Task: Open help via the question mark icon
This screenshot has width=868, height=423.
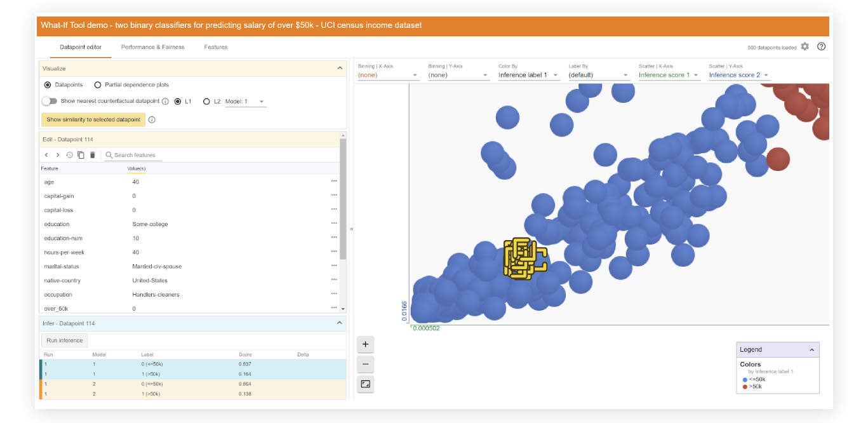Action: click(821, 46)
